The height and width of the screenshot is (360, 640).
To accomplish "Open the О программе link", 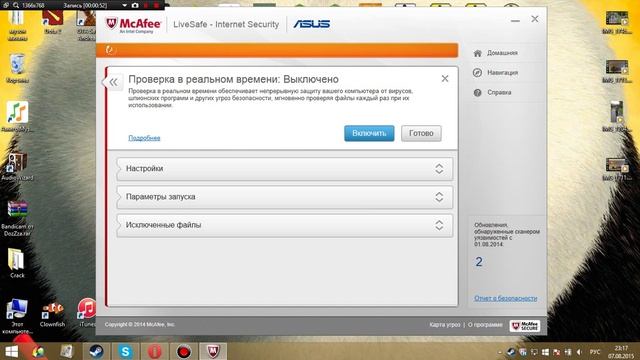I will [x=485, y=325].
